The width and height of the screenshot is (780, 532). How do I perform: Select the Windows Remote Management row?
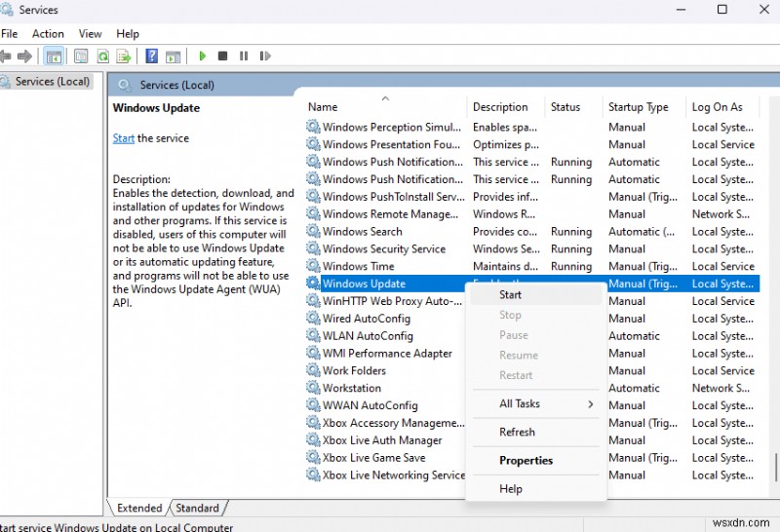532,213
